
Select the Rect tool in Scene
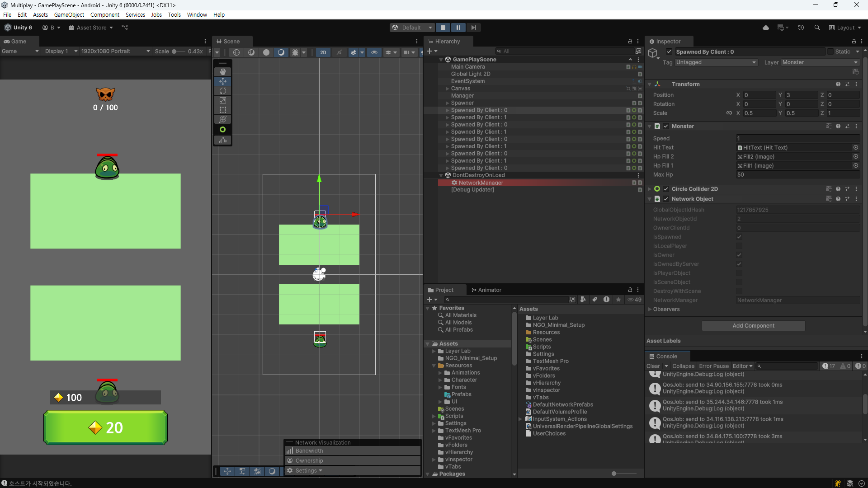tap(223, 110)
